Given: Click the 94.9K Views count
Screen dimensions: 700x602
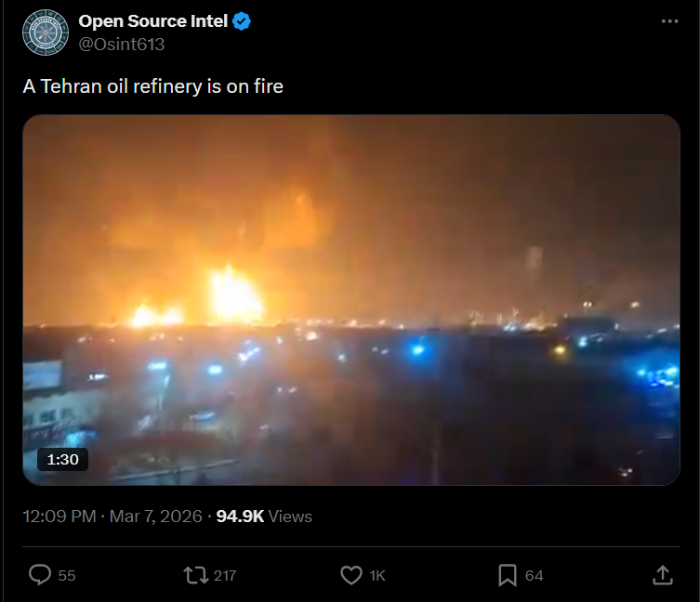Looking at the screenshot, I should (x=264, y=517).
